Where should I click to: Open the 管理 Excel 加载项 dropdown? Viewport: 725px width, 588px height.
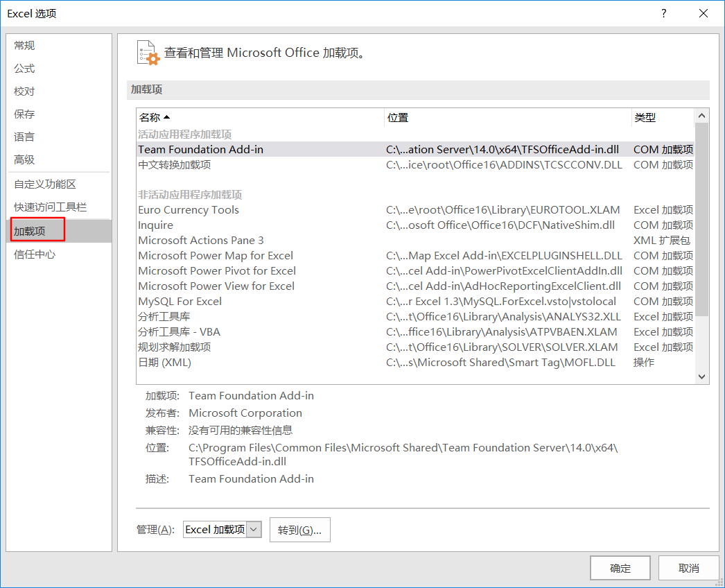[254, 529]
